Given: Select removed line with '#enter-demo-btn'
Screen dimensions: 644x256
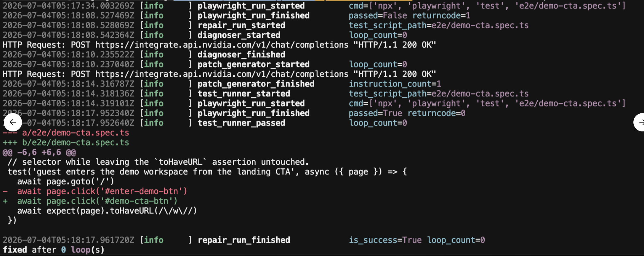Looking at the screenshot, I should point(95,191).
